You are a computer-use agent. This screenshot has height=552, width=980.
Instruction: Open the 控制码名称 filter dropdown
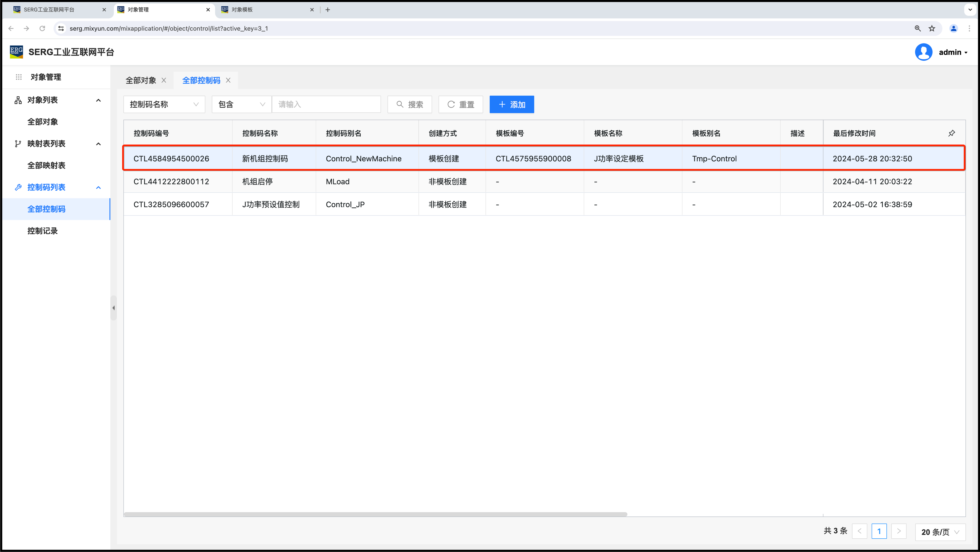coord(164,104)
